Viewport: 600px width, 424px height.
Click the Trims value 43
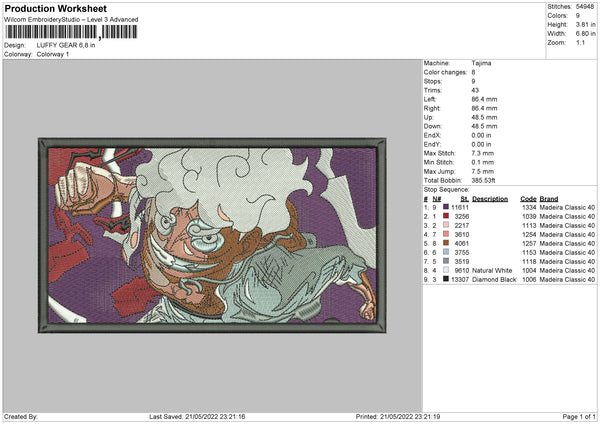tap(475, 90)
